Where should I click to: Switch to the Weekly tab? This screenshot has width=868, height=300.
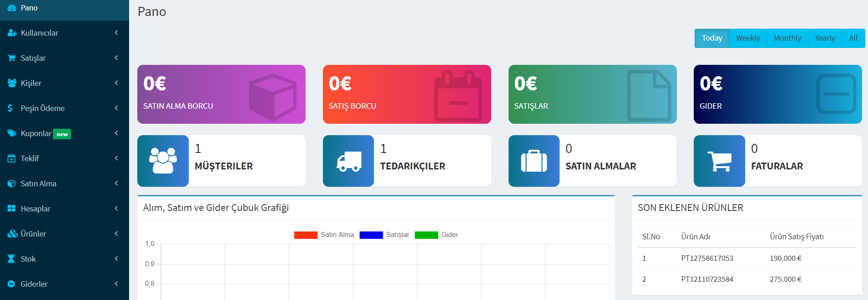click(x=748, y=38)
